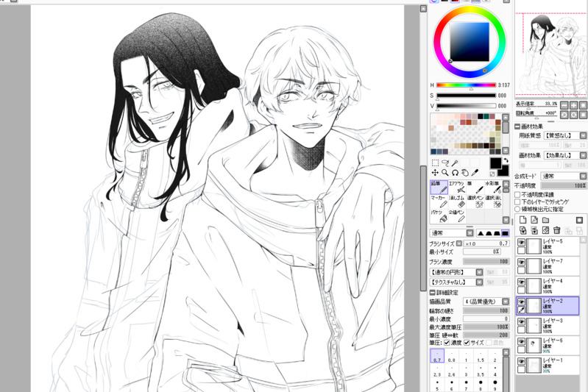This screenshot has width=588, height=392.
Task: Open 用紙質感 paper texture dropdown
Action: 565,135
